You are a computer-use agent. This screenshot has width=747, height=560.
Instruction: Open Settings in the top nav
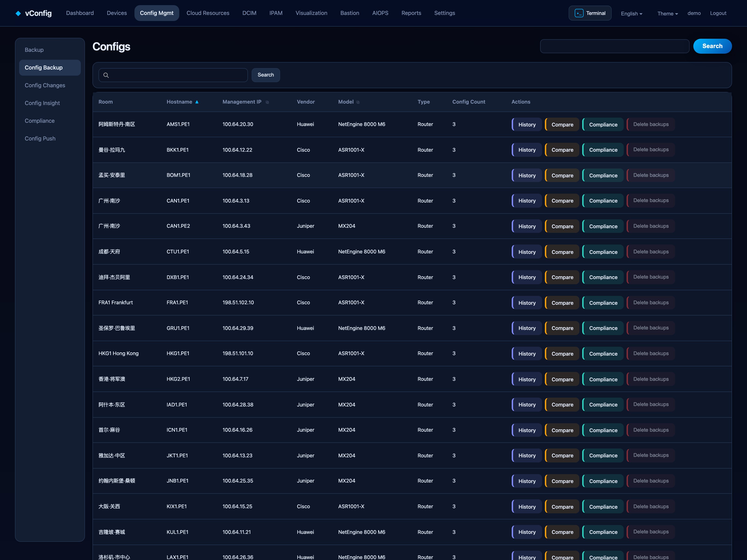pyautogui.click(x=444, y=13)
